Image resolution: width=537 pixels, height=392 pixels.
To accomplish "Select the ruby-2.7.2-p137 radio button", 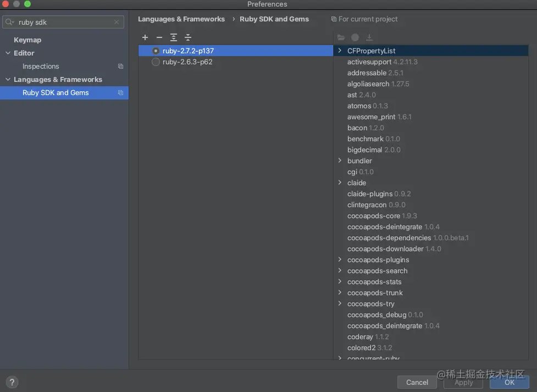I will [156, 51].
